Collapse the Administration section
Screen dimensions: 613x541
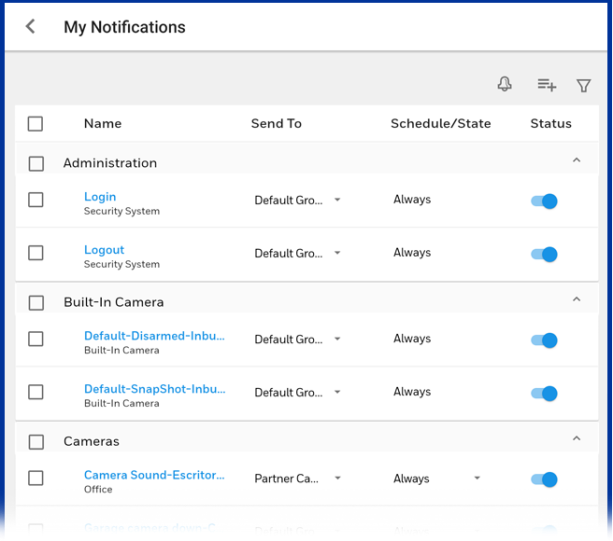coord(576,160)
